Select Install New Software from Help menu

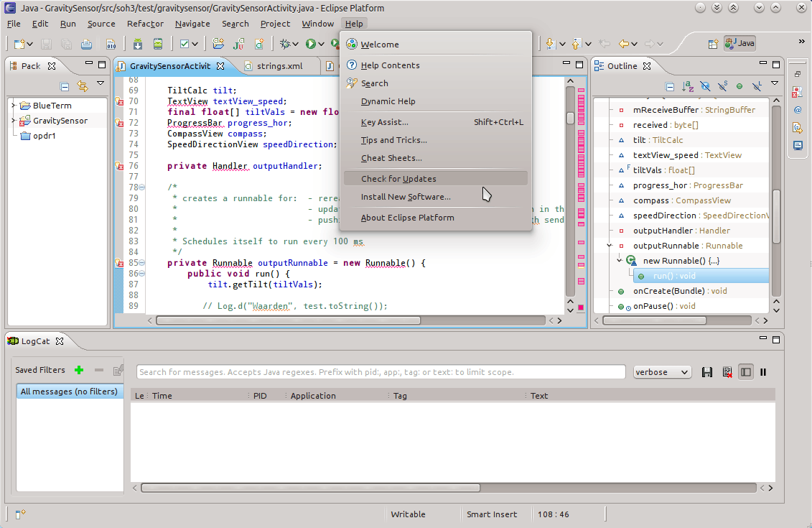point(406,197)
